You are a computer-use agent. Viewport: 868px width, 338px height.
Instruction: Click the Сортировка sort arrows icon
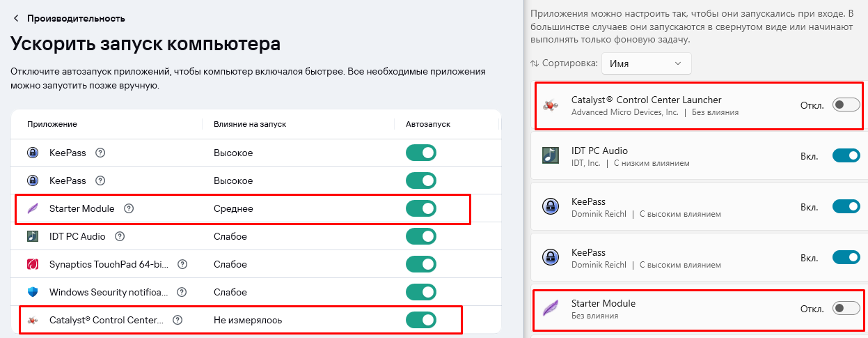[x=535, y=63]
